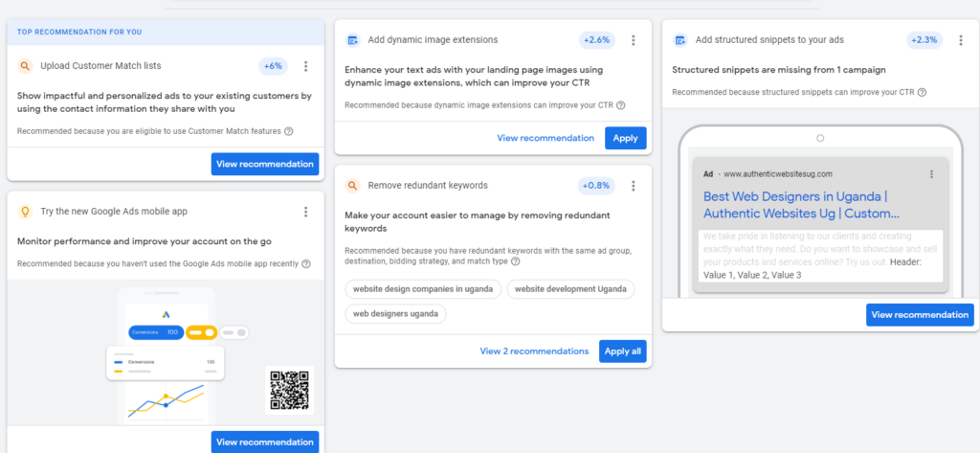Expand three-dot menu on structured snippets card
This screenshot has height=453, width=980.
pos(960,40)
